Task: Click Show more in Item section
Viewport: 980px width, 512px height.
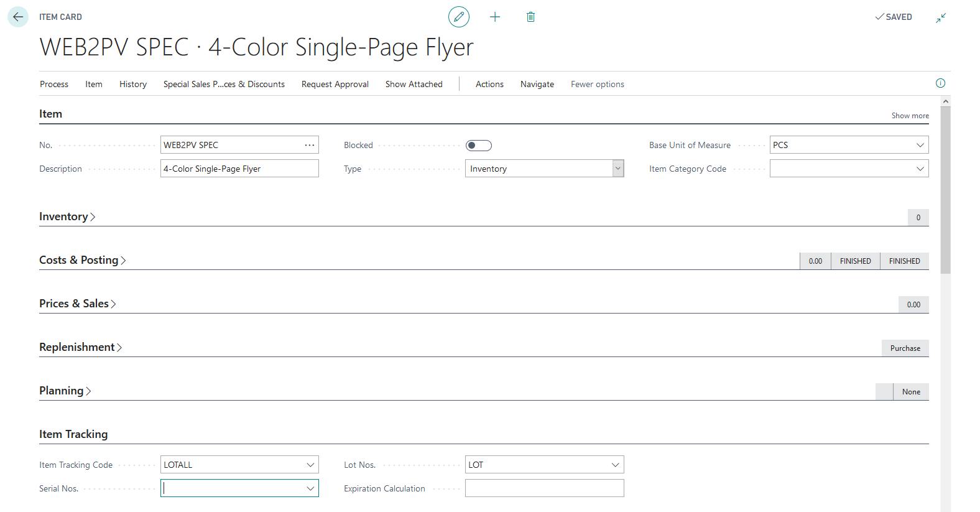Action: [x=910, y=116]
